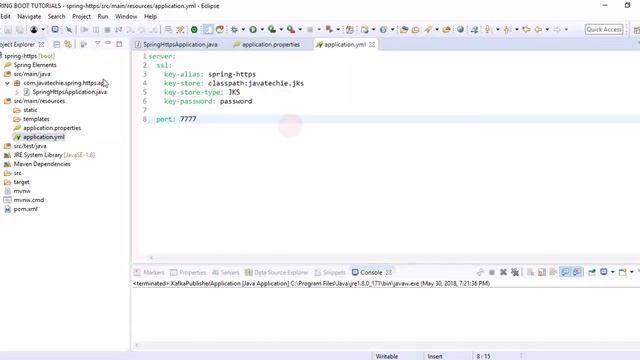Collapse com.javatechie.spring.https package node
Viewport: 640px width, 360px height.
7,83
